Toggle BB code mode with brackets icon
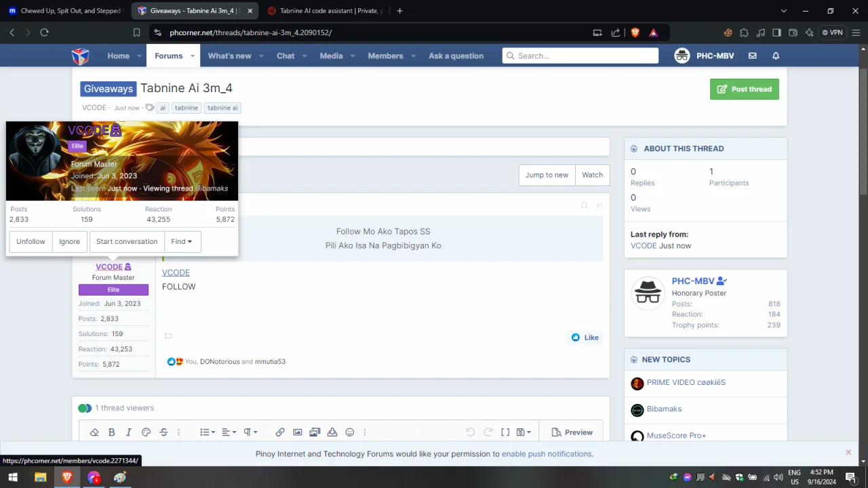The image size is (868, 488). pos(505,432)
